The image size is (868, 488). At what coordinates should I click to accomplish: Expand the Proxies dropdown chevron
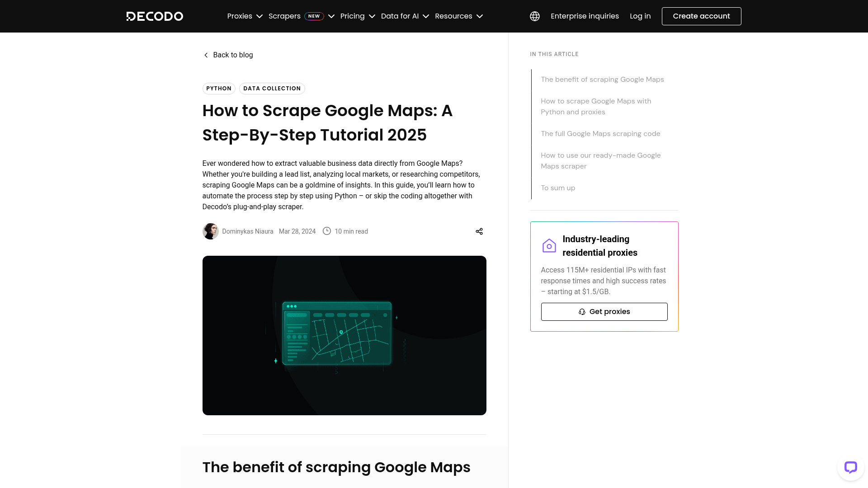[259, 16]
